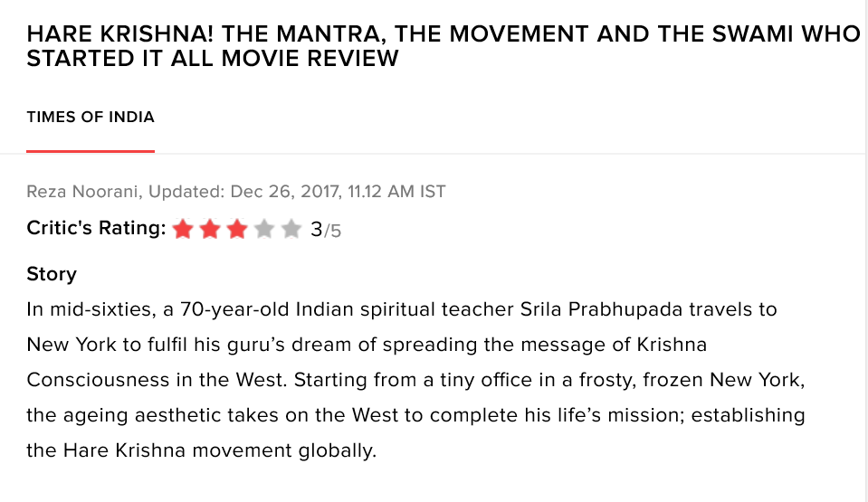
Task: Click the second red rating star
Action: click(210, 229)
